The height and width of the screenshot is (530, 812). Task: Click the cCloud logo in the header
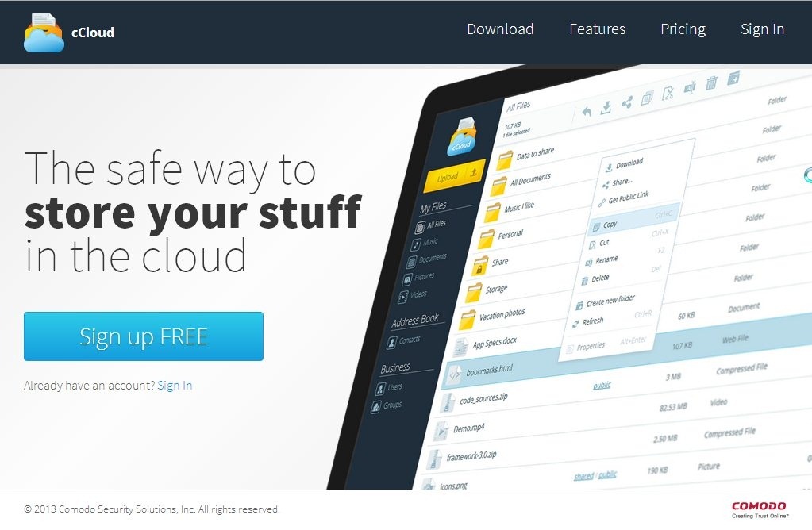tap(68, 32)
